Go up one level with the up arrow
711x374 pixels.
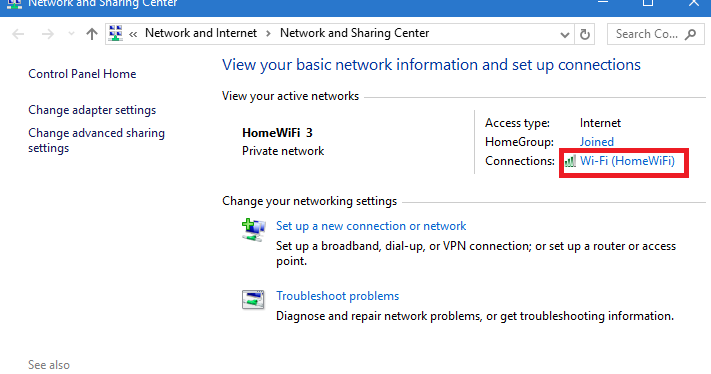tap(92, 34)
